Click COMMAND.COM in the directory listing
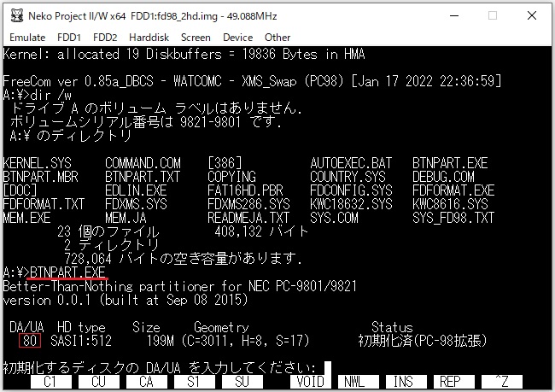The width and height of the screenshot is (555, 392). click(x=143, y=163)
